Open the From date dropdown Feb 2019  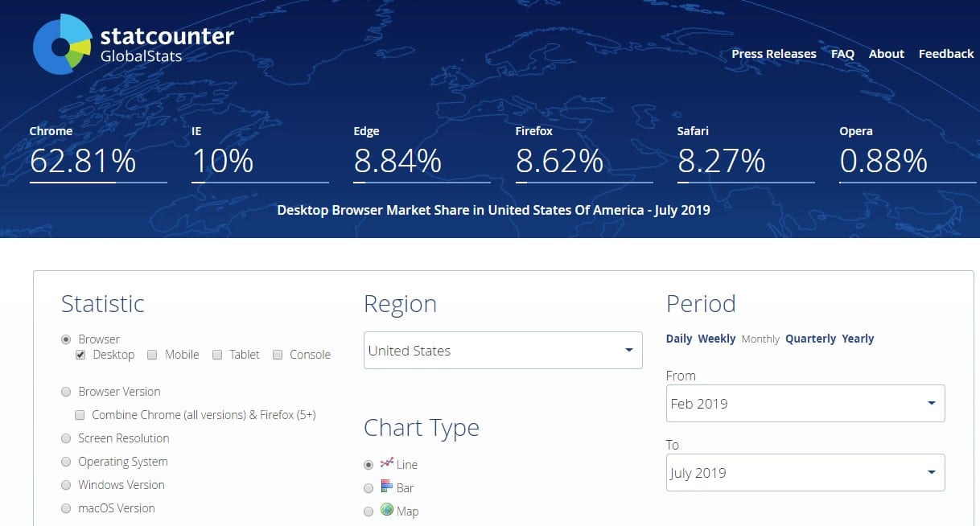pyautogui.click(x=805, y=404)
